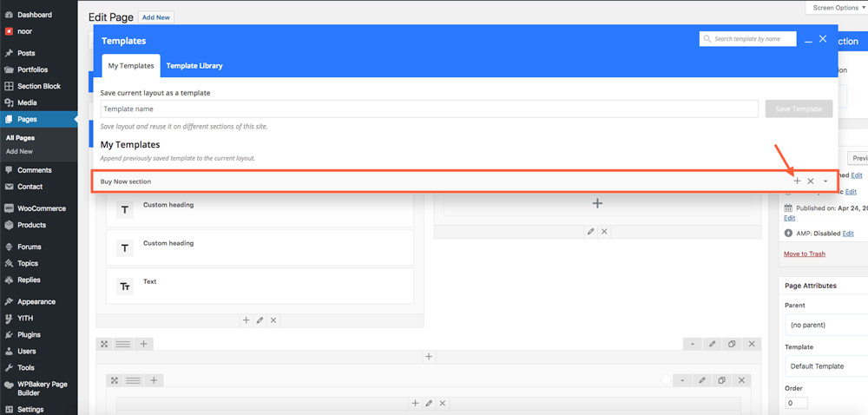The width and height of the screenshot is (868, 415).
Task: Delete the Buy Now section template
Action: 811,181
